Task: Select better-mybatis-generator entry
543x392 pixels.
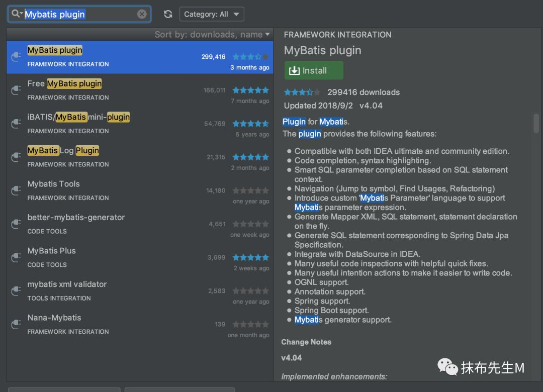Action: pos(140,224)
